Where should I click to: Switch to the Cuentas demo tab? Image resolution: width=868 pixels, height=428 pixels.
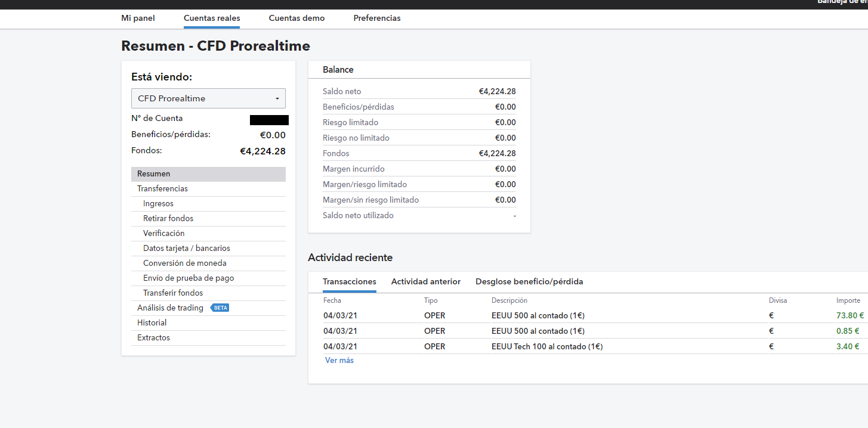coord(296,18)
